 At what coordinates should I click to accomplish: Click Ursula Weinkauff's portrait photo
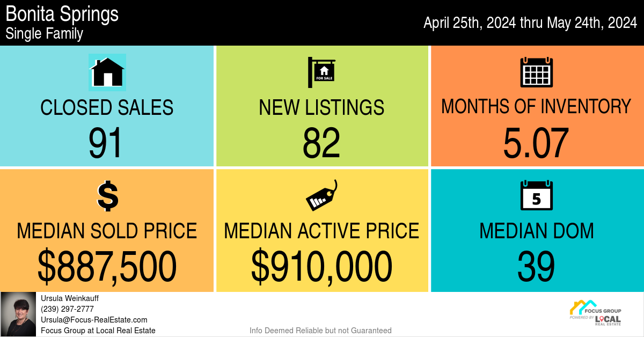tap(19, 314)
